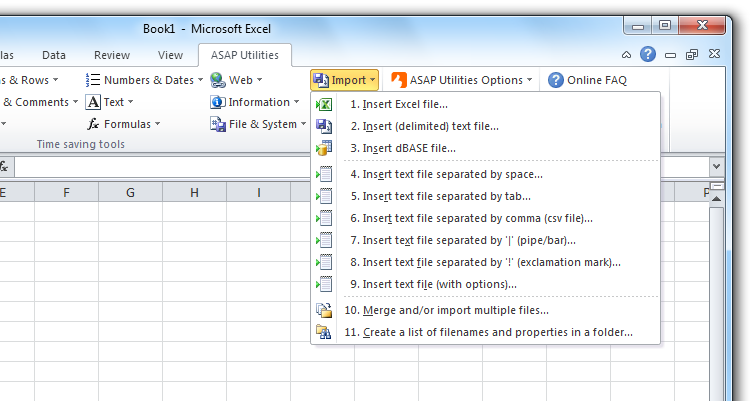Viewport: 750px width, 401px height.
Task: Open the Import dropdown button
Action: click(344, 80)
